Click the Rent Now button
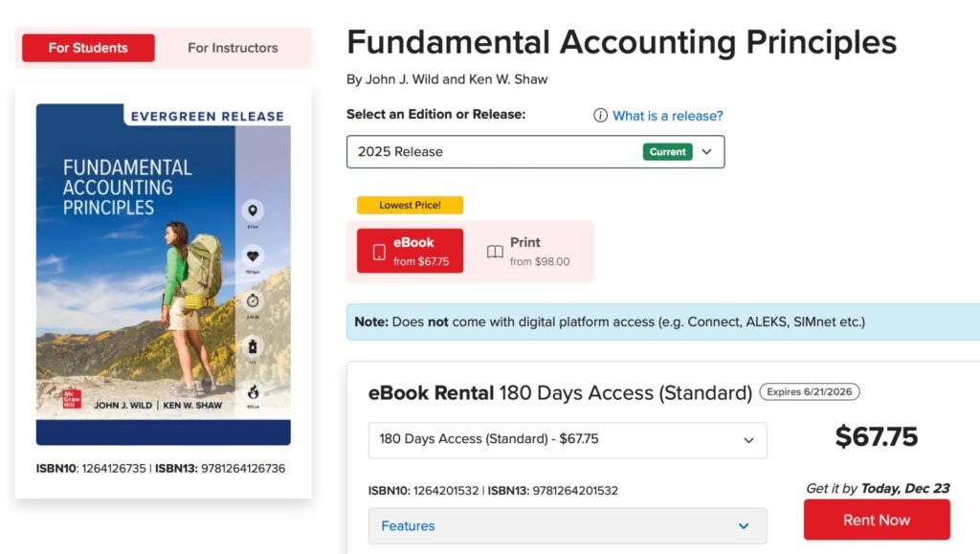980x554 pixels. coord(876,521)
